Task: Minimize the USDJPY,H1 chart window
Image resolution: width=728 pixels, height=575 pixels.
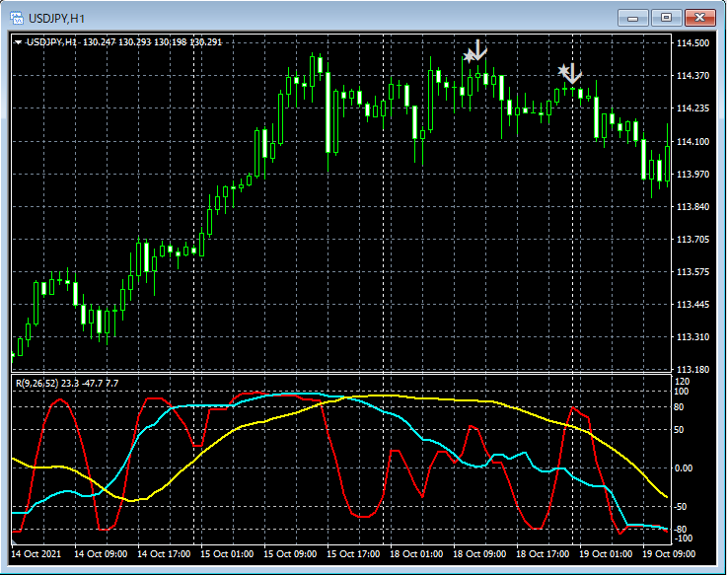Action: [632, 18]
